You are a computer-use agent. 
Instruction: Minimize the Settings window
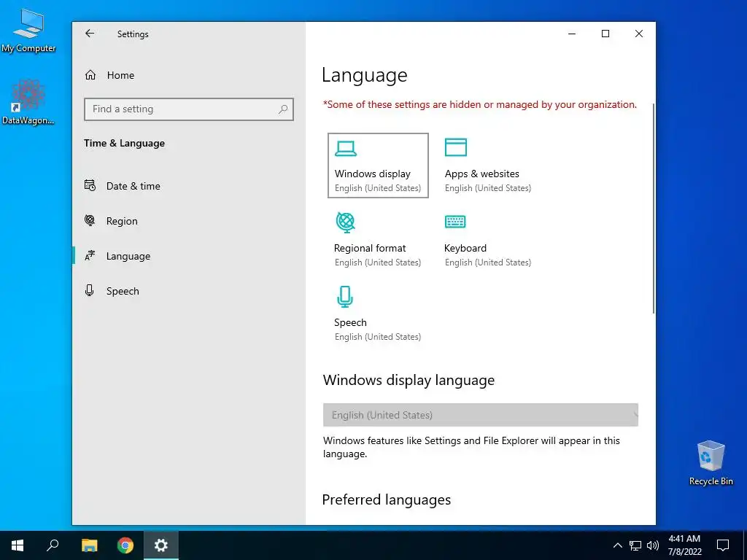coord(572,34)
